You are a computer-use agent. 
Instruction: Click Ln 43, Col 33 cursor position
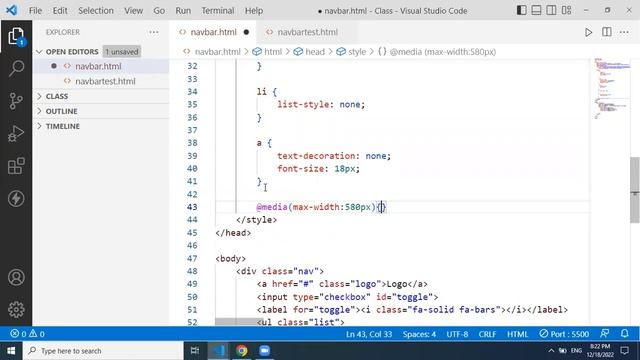(369, 334)
